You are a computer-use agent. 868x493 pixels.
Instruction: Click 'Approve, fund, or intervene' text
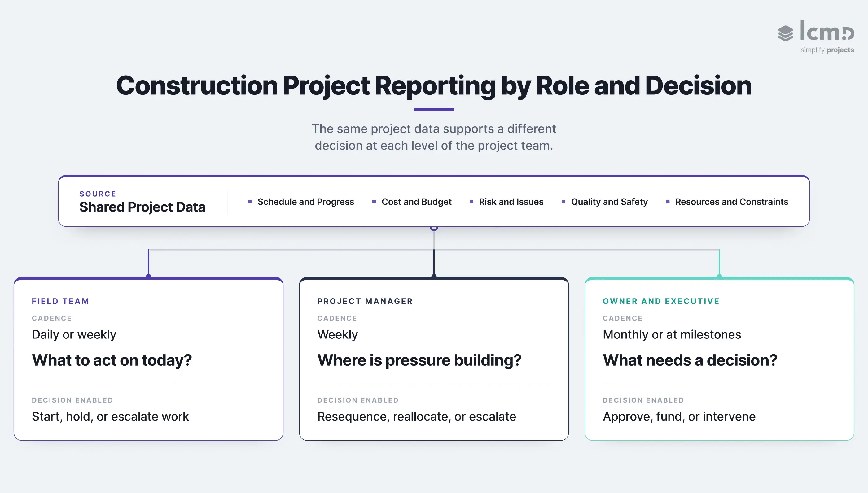click(x=679, y=417)
